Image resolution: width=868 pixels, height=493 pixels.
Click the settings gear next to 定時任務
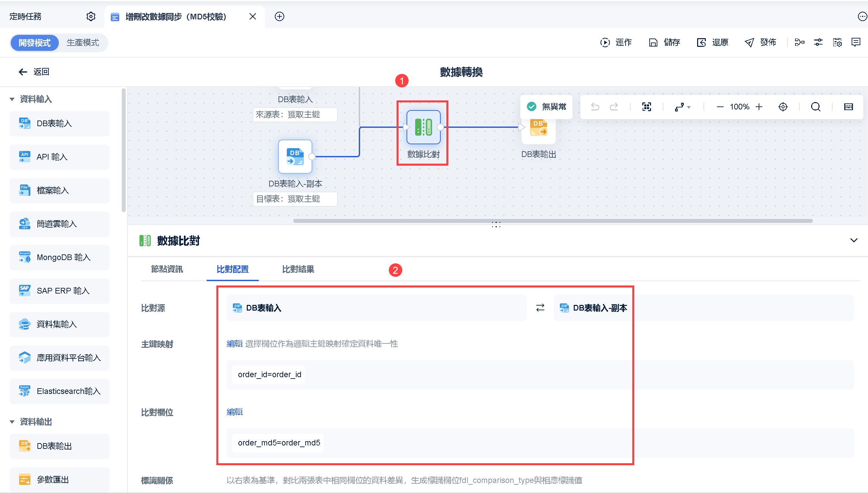(x=91, y=16)
